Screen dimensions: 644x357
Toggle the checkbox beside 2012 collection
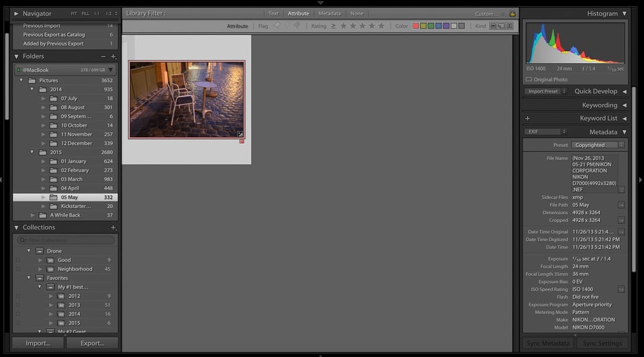pyautogui.click(x=17, y=296)
